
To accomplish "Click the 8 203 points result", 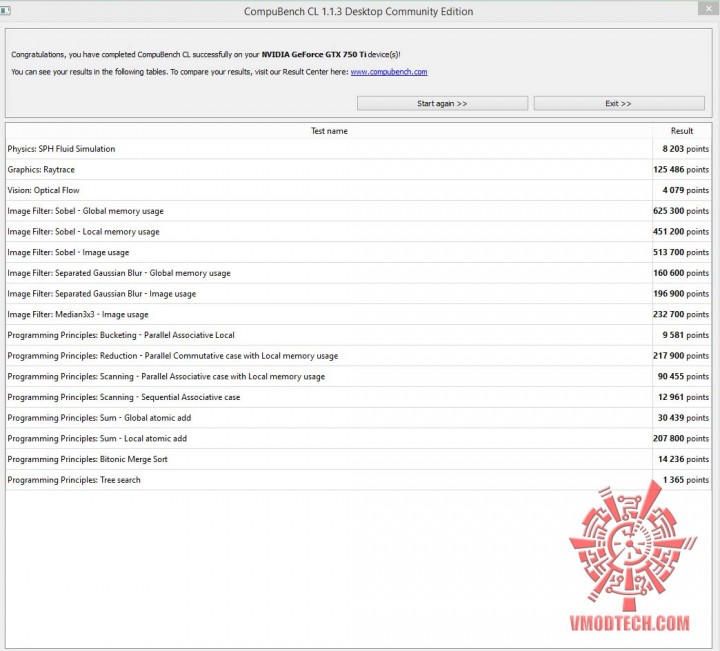I will click(x=686, y=149).
